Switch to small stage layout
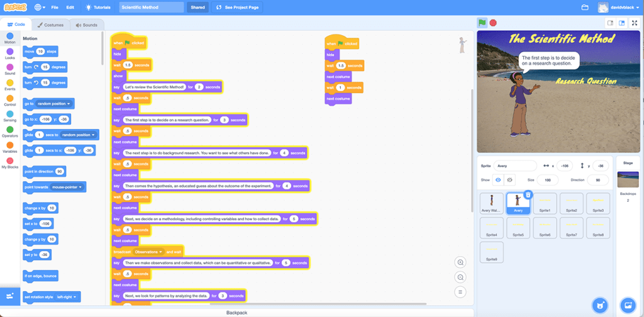This screenshot has height=317, width=644. [x=610, y=23]
